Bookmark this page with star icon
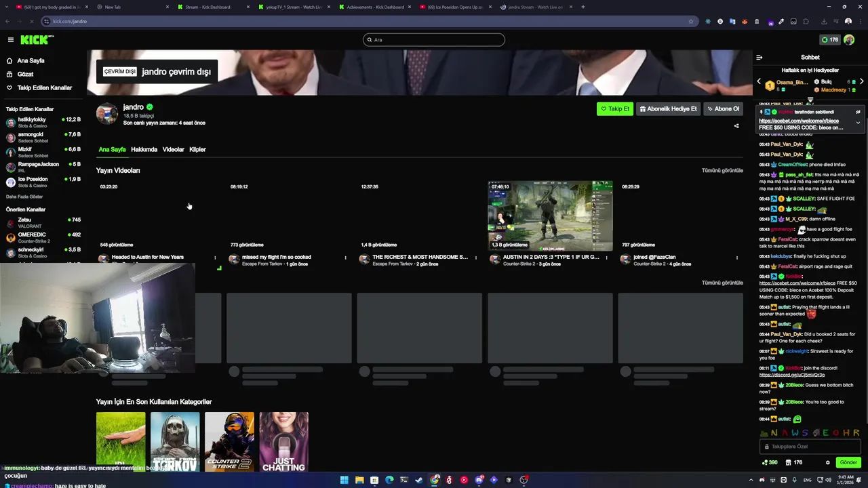 pos(691,21)
